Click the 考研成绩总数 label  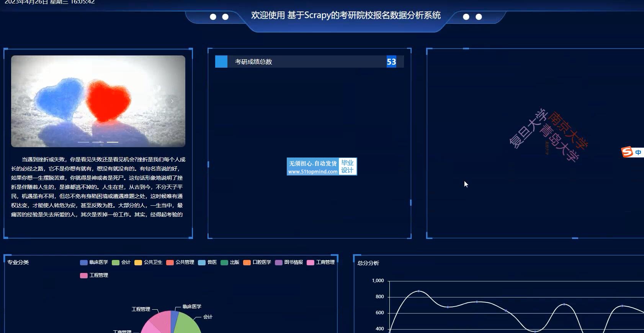click(x=253, y=62)
